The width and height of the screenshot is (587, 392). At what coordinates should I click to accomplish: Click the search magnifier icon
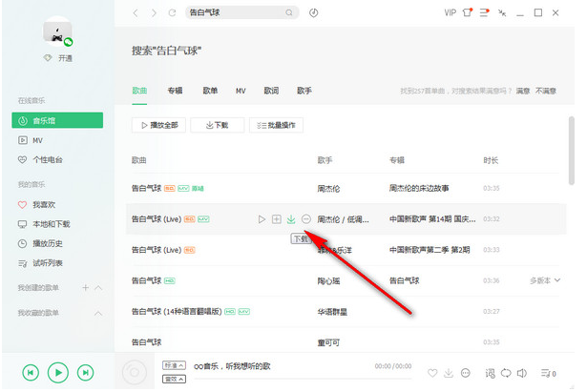tap(289, 12)
